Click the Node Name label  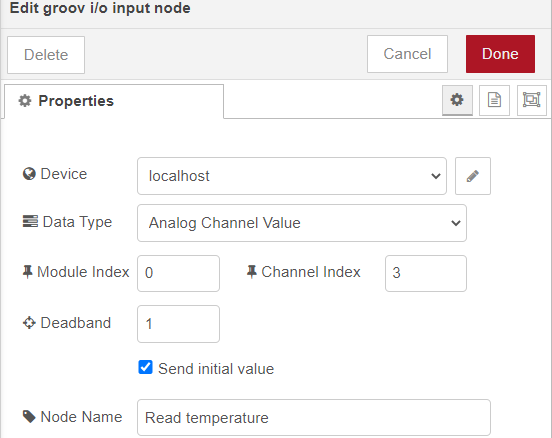[x=81, y=417]
